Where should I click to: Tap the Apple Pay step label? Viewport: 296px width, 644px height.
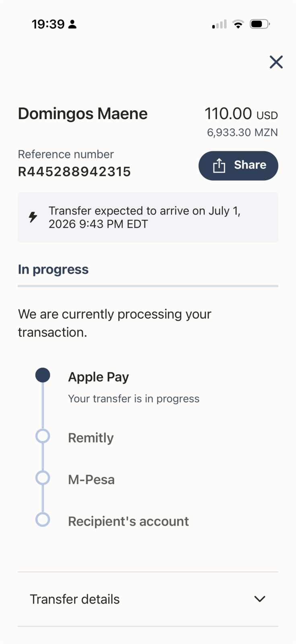tap(99, 377)
